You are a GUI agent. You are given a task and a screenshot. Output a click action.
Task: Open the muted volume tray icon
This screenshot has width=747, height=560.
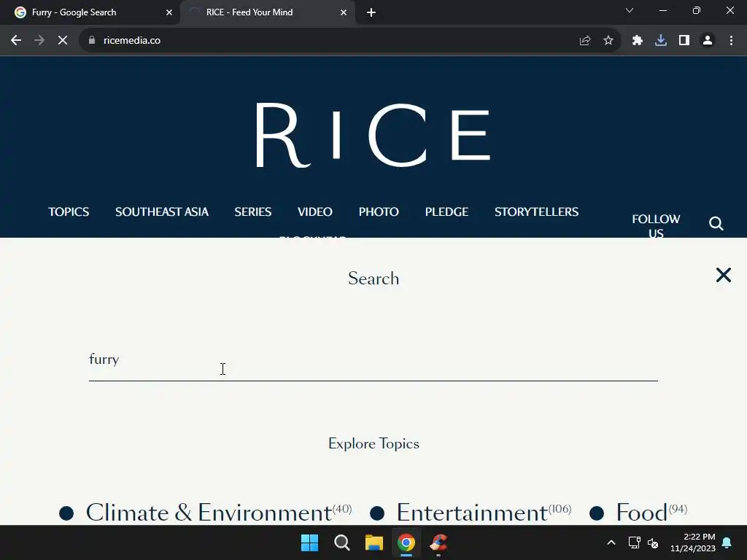(x=653, y=542)
